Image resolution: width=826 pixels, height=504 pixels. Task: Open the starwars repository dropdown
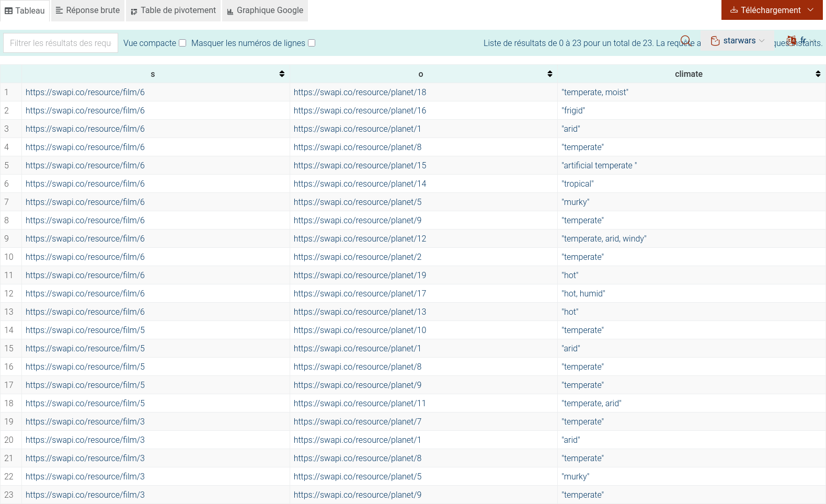(x=739, y=41)
